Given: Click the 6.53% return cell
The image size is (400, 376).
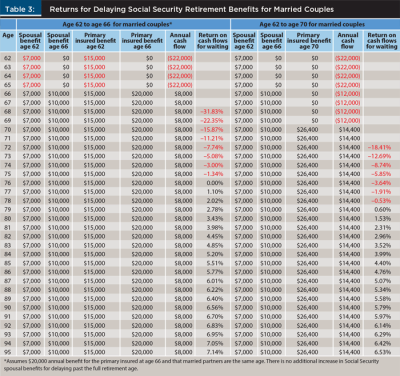Looking at the screenshot, I should tap(383, 352).
